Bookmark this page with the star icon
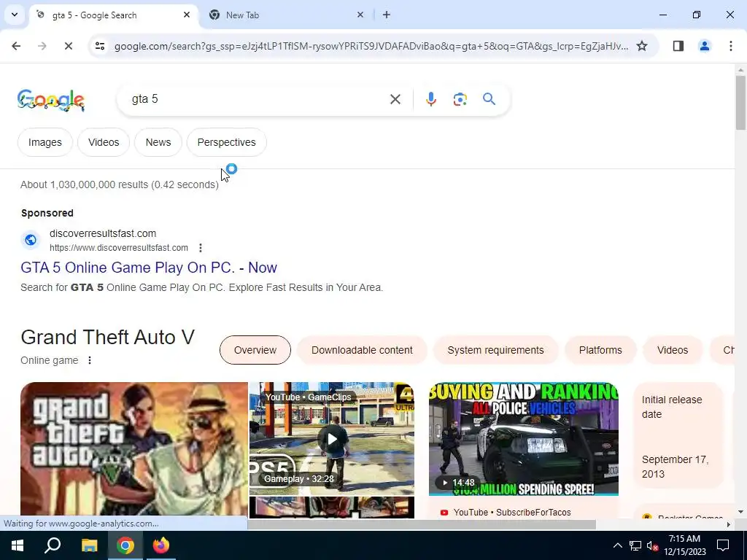Viewport: 747px width, 560px height. 642,46
